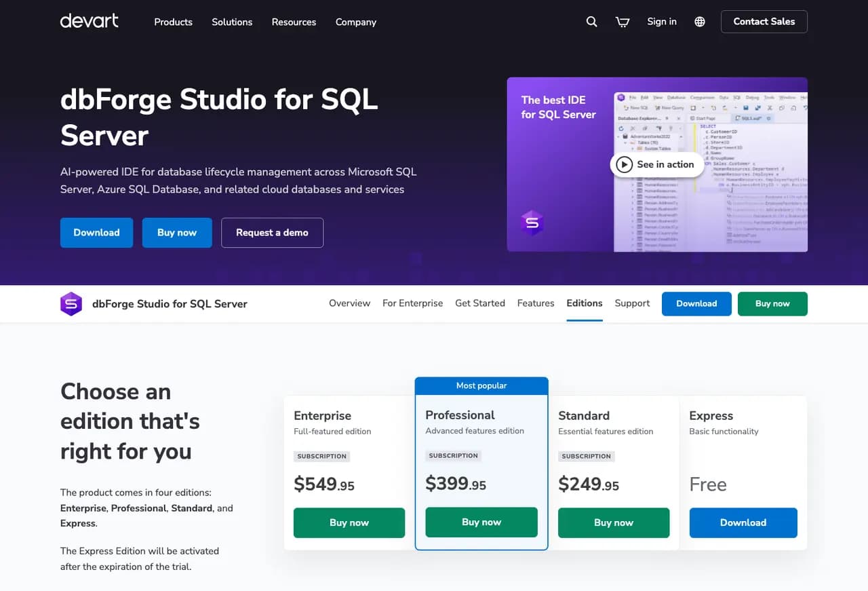The image size is (868, 591).
Task: Click The best IDE for SQL Server caption
Action: 559,107
